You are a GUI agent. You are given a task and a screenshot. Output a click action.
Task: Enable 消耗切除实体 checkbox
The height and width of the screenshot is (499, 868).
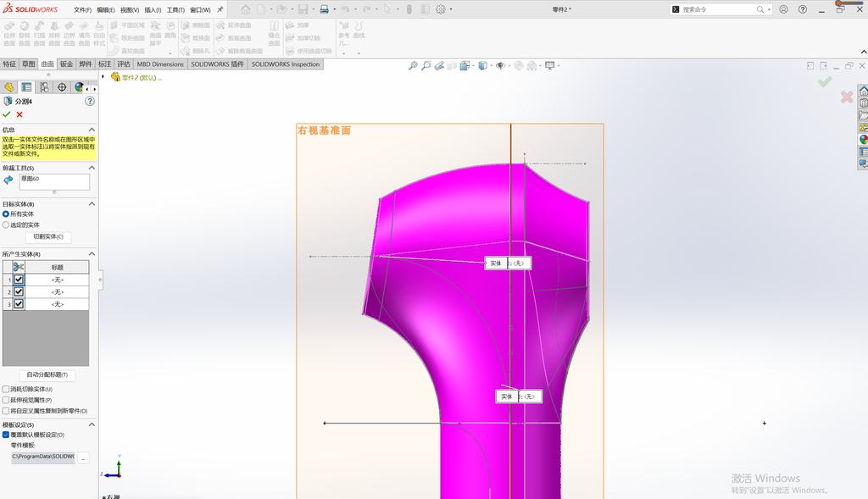(x=6, y=389)
